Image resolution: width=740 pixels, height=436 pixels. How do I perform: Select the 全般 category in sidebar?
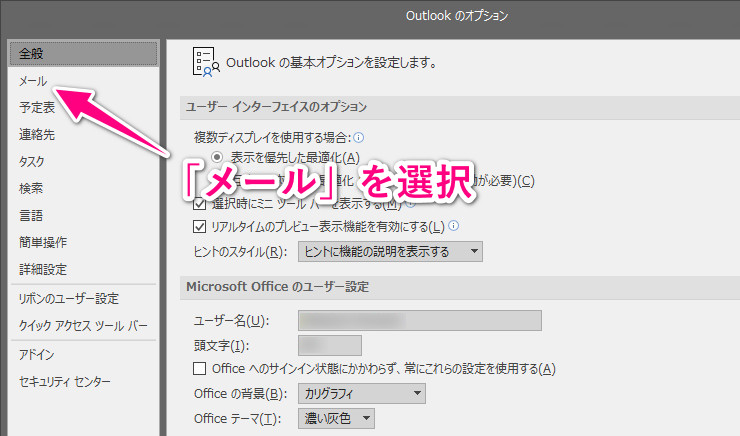click(83, 53)
